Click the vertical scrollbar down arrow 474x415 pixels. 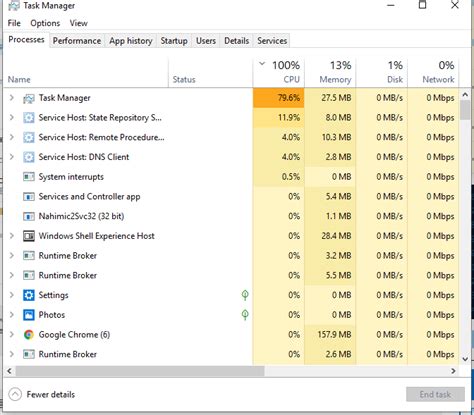[x=465, y=359]
